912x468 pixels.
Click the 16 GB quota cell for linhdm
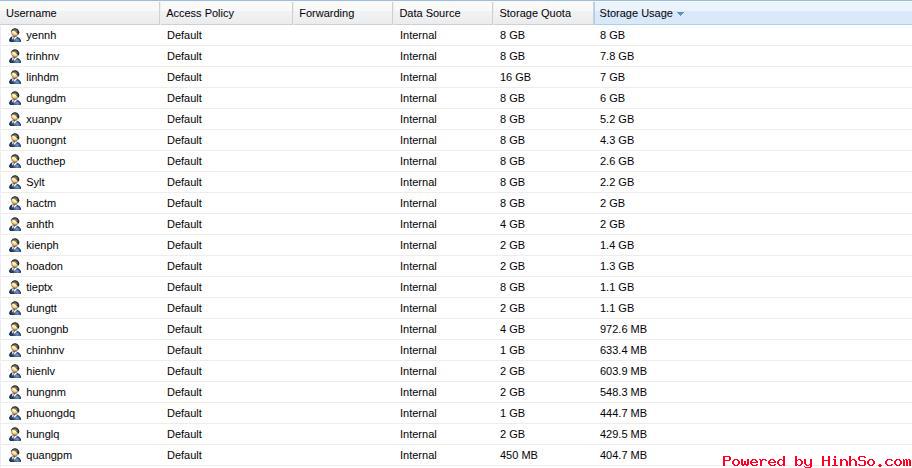[515, 77]
